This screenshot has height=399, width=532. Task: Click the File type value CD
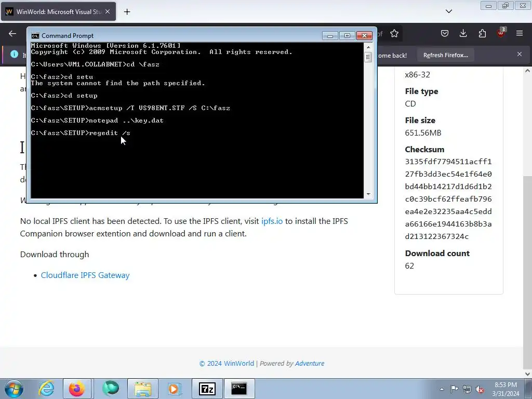pos(410,103)
